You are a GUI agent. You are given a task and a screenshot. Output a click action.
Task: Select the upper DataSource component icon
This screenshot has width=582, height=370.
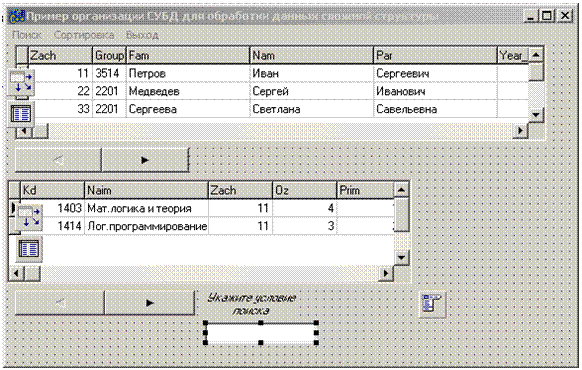tap(21, 82)
